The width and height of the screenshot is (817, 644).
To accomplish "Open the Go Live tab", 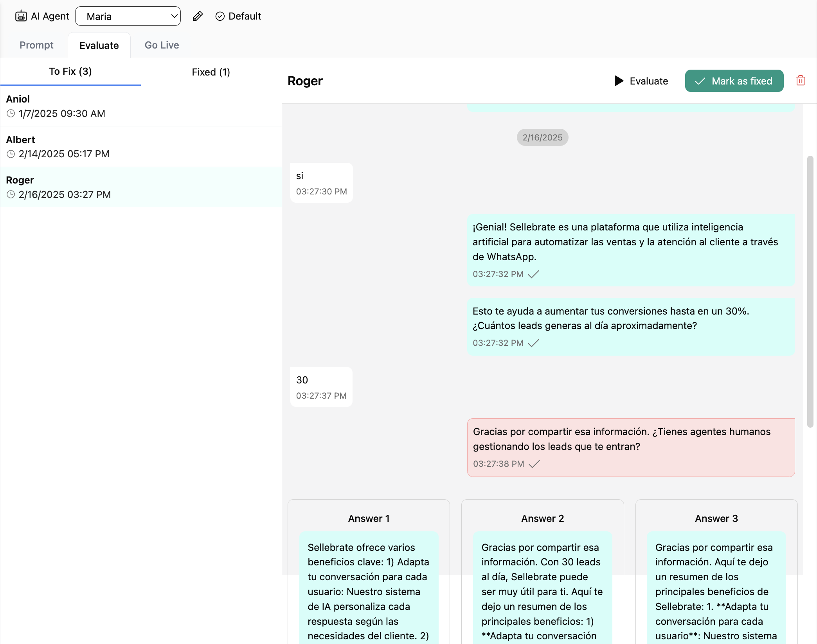I will [162, 45].
